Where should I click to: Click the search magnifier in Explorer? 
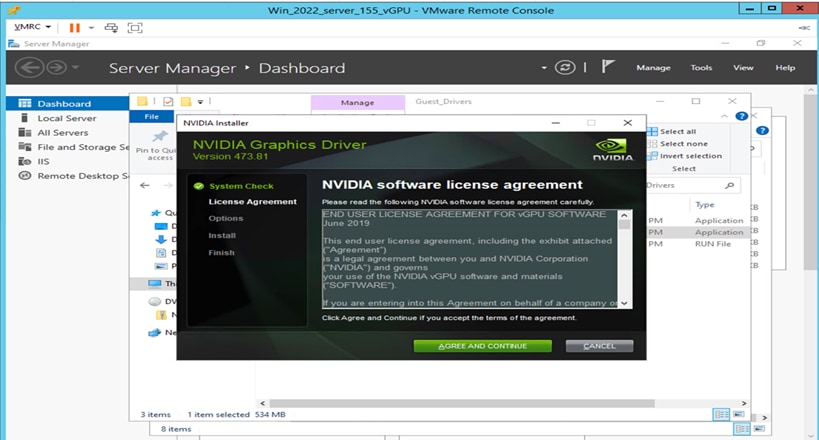click(730, 185)
